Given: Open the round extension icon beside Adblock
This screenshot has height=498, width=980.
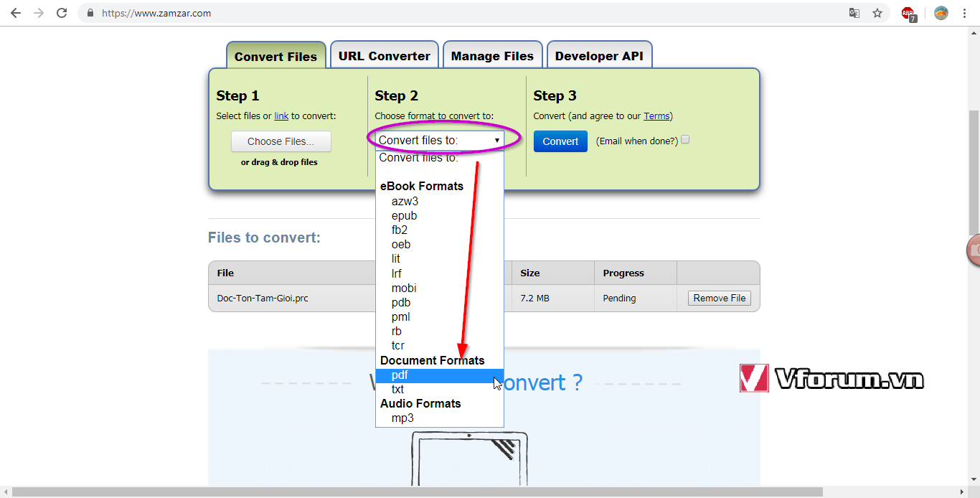Looking at the screenshot, I should tap(941, 13).
